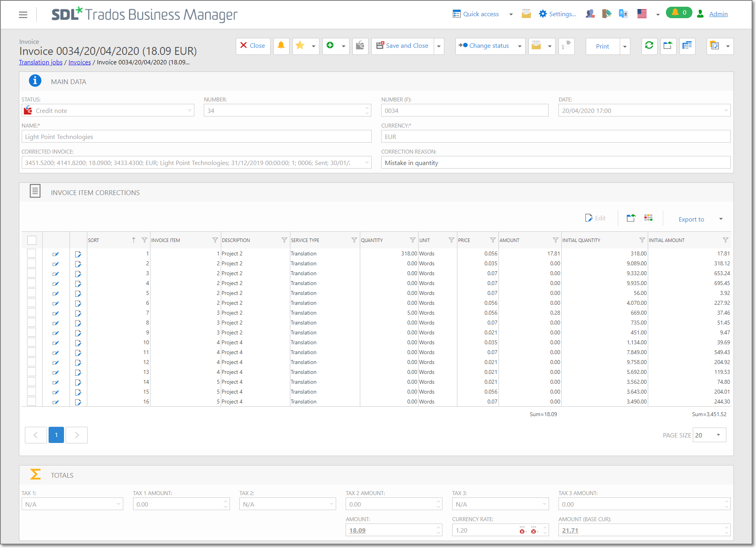This screenshot has height=548, width=756.
Task: Click Save and Close
Action: (402, 46)
